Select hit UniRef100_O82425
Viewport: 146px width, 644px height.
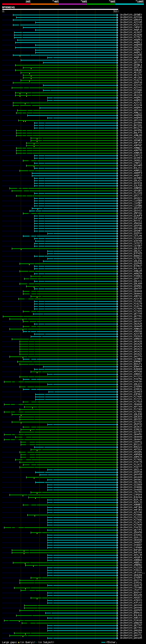coord(131,324)
